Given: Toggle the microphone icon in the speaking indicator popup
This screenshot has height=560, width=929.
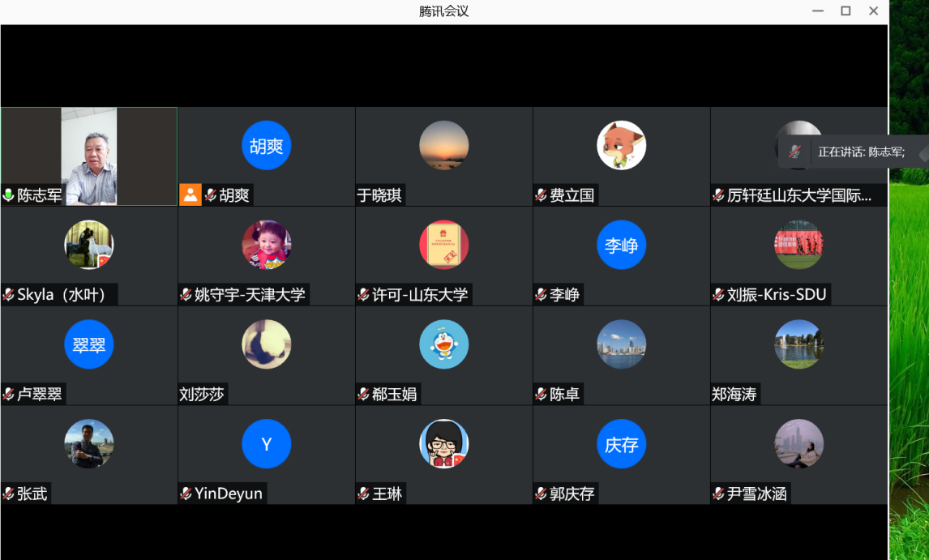Looking at the screenshot, I should (x=795, y=152).
